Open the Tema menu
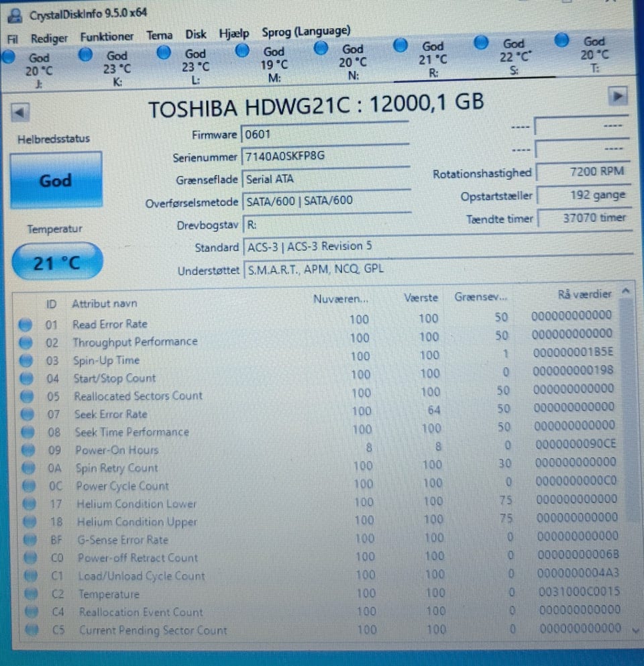 (159, 35)
